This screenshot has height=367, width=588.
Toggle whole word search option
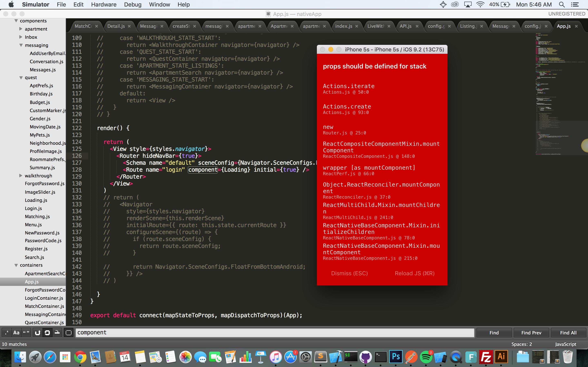26,333
